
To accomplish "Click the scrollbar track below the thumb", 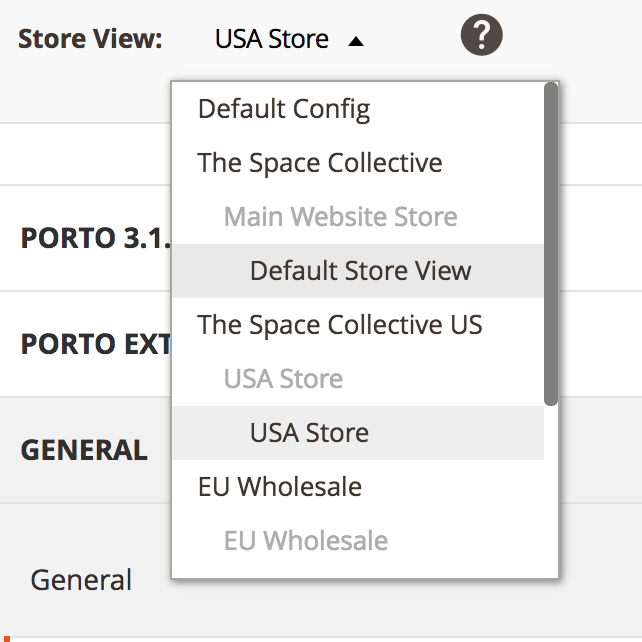I will pyautogui.click(x=550, y=490).
